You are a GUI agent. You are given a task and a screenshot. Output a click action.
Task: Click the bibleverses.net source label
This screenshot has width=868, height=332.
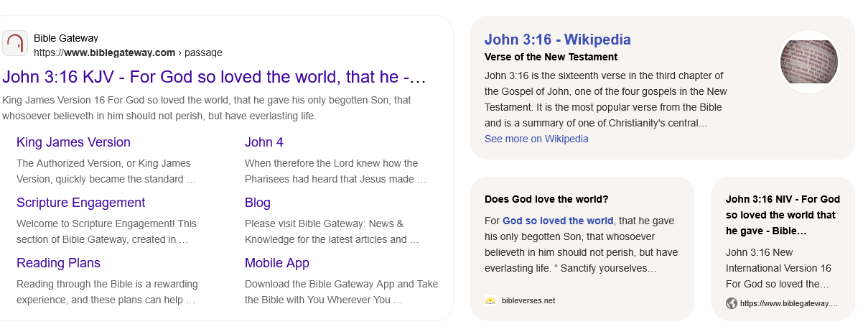click(x=528, y=300)
